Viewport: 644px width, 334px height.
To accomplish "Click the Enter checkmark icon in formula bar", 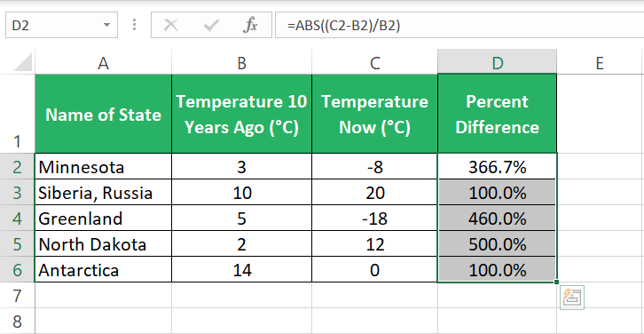I will pos(211,26).
